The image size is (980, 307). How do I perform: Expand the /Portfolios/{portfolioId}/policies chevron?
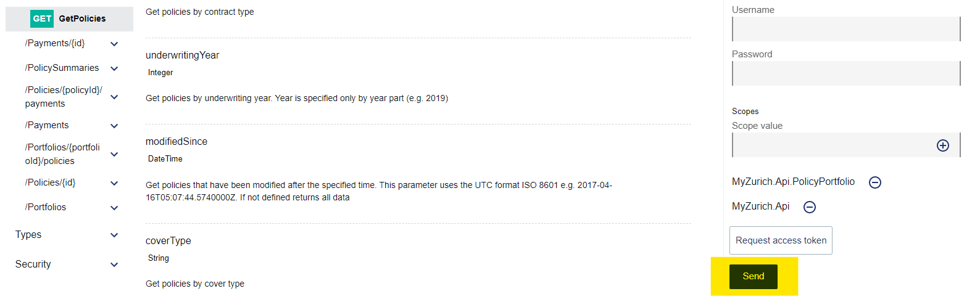point(114,154)
